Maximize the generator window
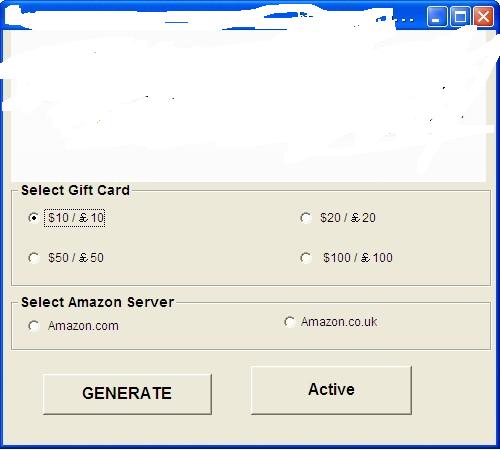This screenshot has height=450, width=500. pos(460,16)
